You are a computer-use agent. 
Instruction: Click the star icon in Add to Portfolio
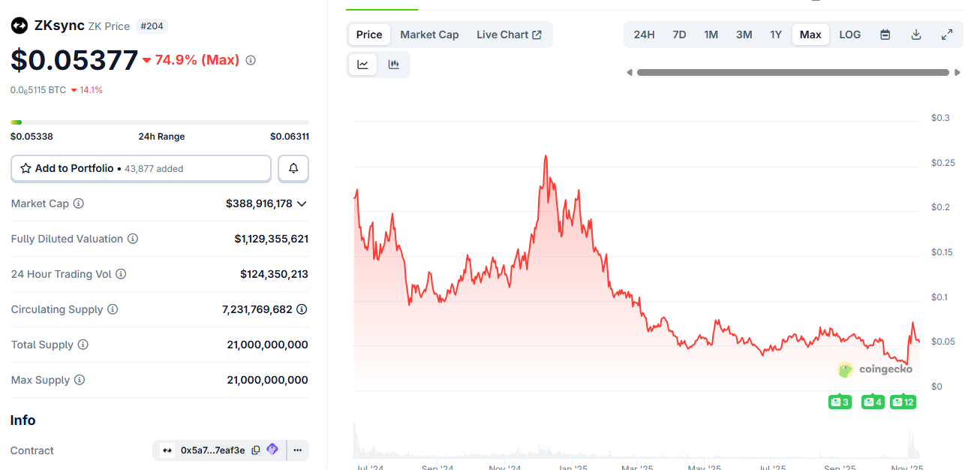pyautogui.click(x=26, y=169)
